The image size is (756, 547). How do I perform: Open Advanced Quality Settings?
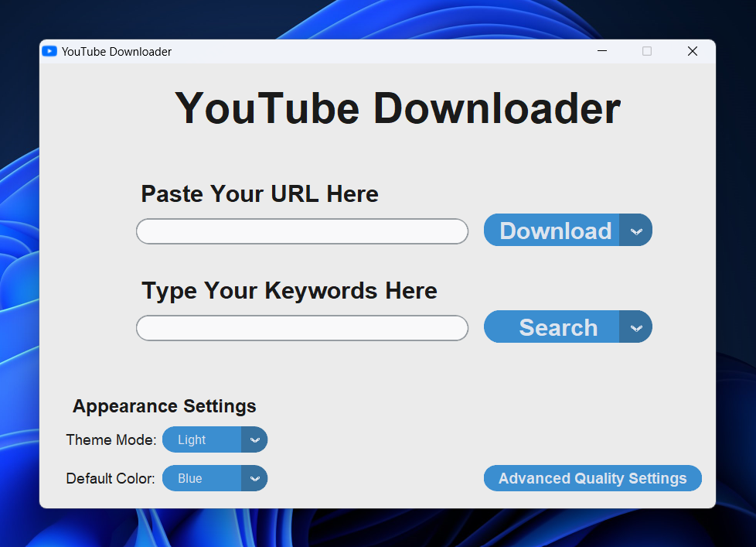tap(593, 478)
